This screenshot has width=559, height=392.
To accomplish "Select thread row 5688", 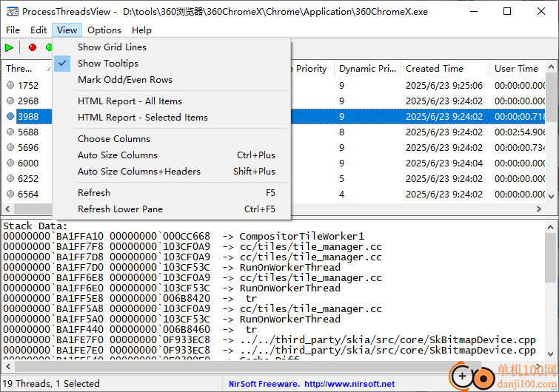I will (28, 132).
